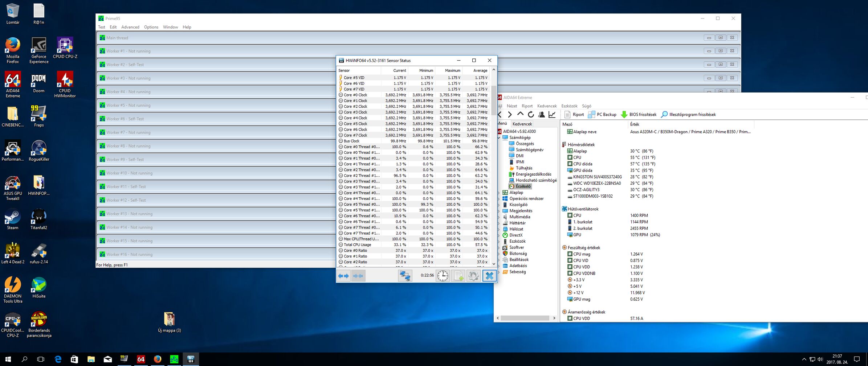
Task: Click system tray volume icon
Action: [x=820, y=359]
